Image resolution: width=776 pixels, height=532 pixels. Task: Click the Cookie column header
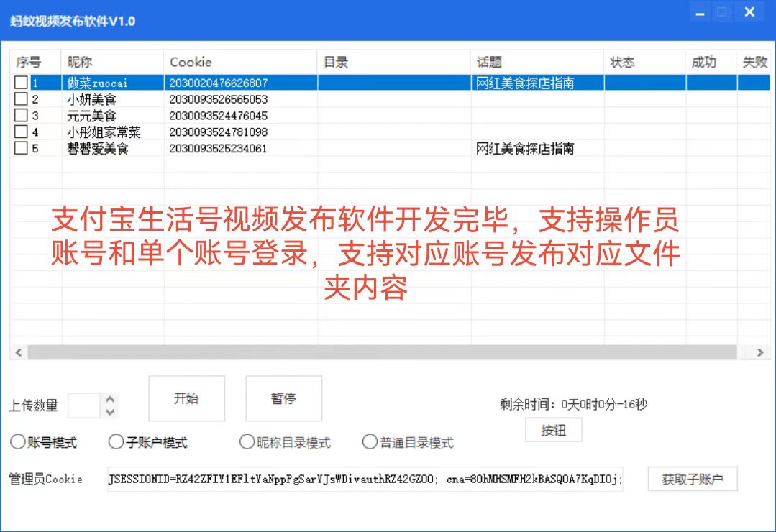pyautogui.click(x=240, y=62)
